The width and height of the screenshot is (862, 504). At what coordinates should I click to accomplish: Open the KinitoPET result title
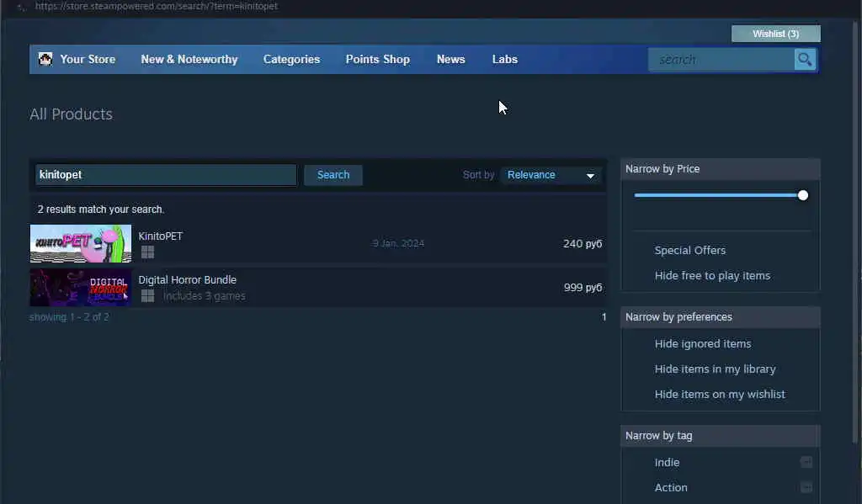(161, 236)
